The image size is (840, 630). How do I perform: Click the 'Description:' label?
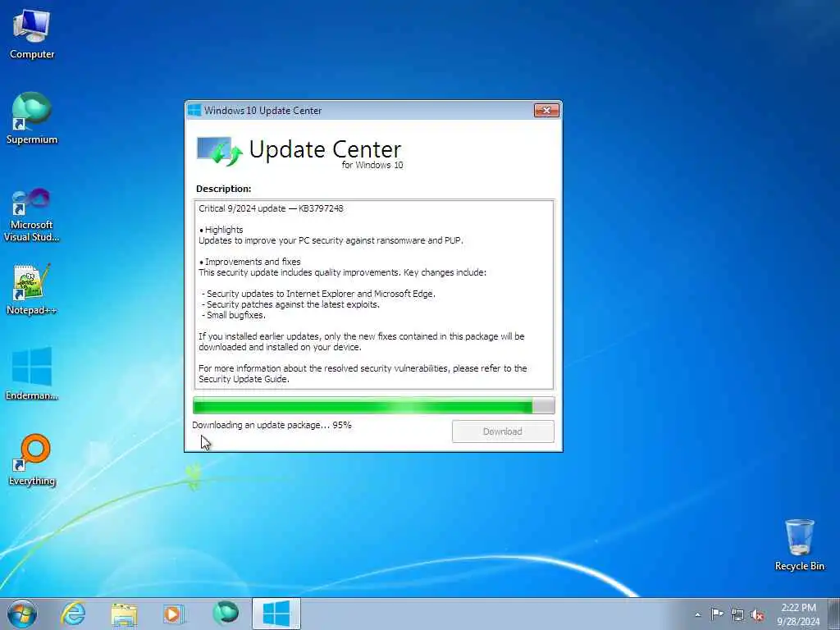pyautogui.click(x=223, y=189)
